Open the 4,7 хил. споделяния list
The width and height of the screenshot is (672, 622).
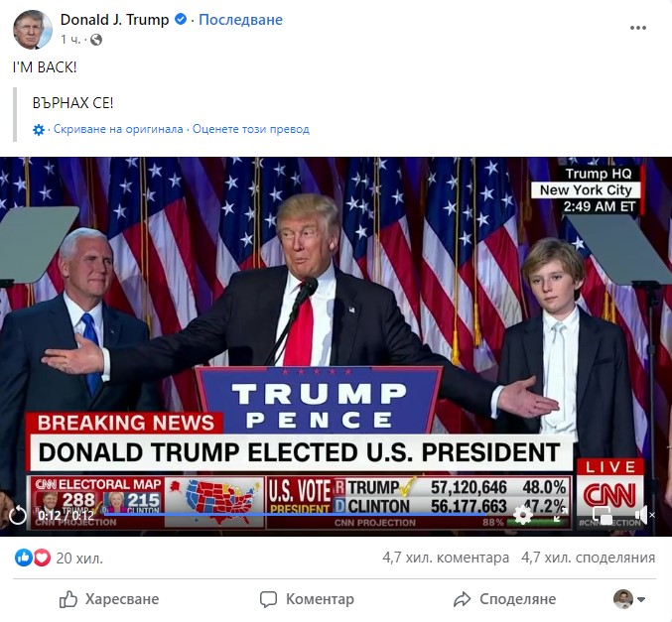click(588, 558)
